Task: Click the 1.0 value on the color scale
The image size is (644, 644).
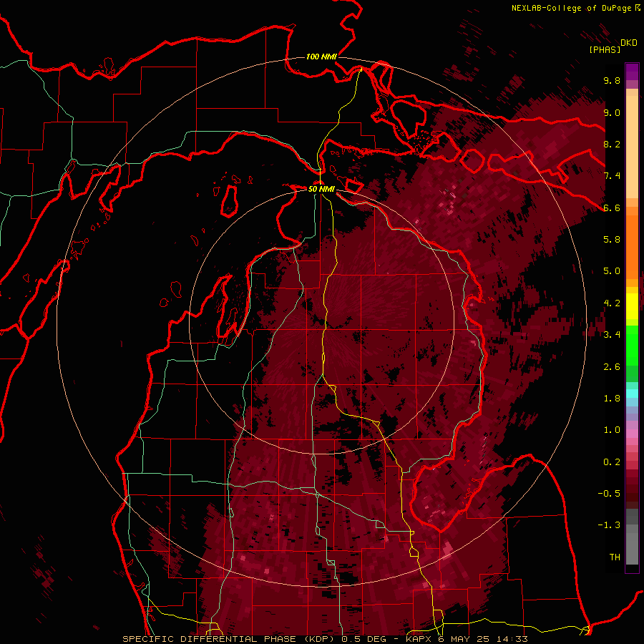Action: [612, 430]
